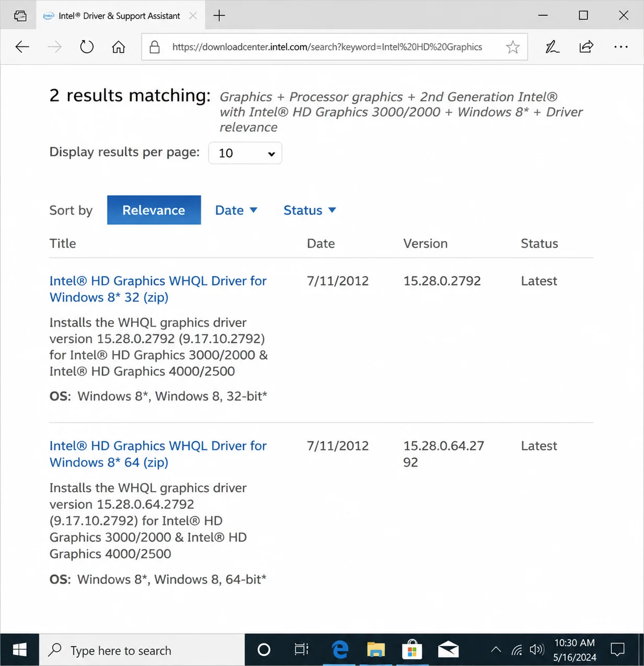
Task: Open Task View on taskbar
Action: (x=301, y=650)
